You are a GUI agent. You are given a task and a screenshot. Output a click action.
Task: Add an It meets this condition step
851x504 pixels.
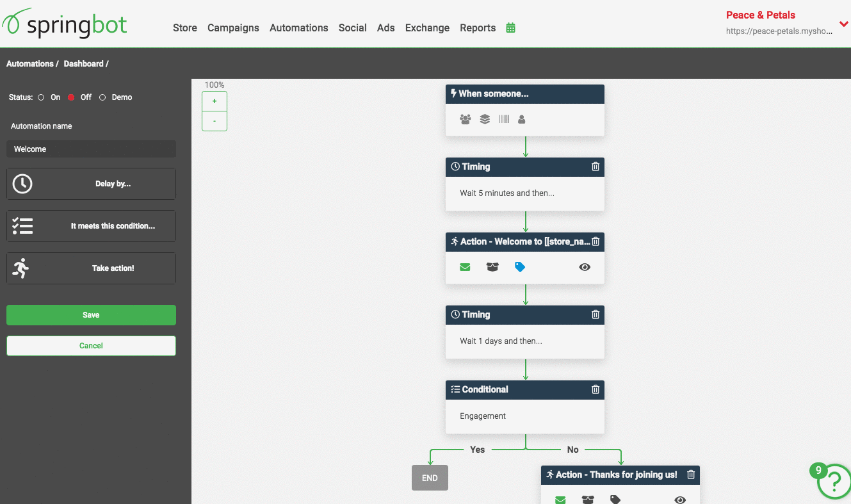pos(91,226)
